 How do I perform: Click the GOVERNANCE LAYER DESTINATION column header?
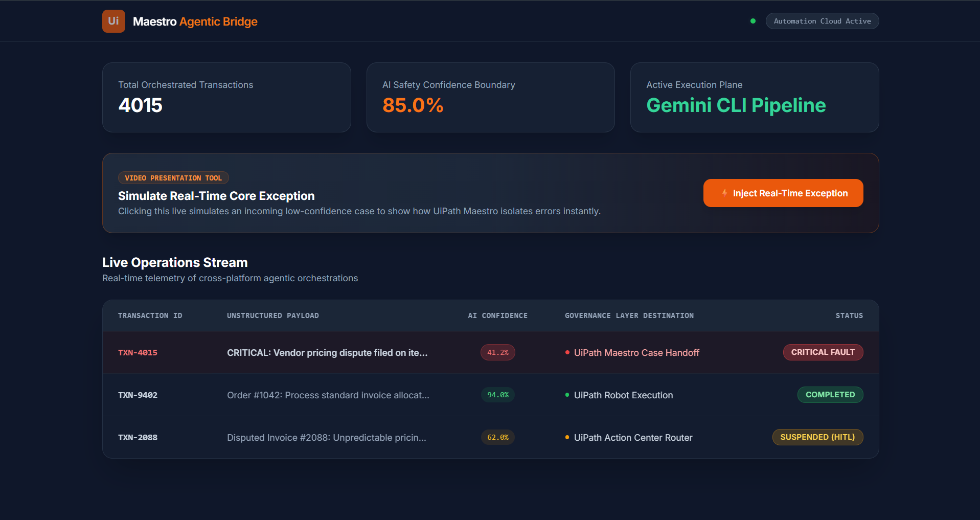629,315
